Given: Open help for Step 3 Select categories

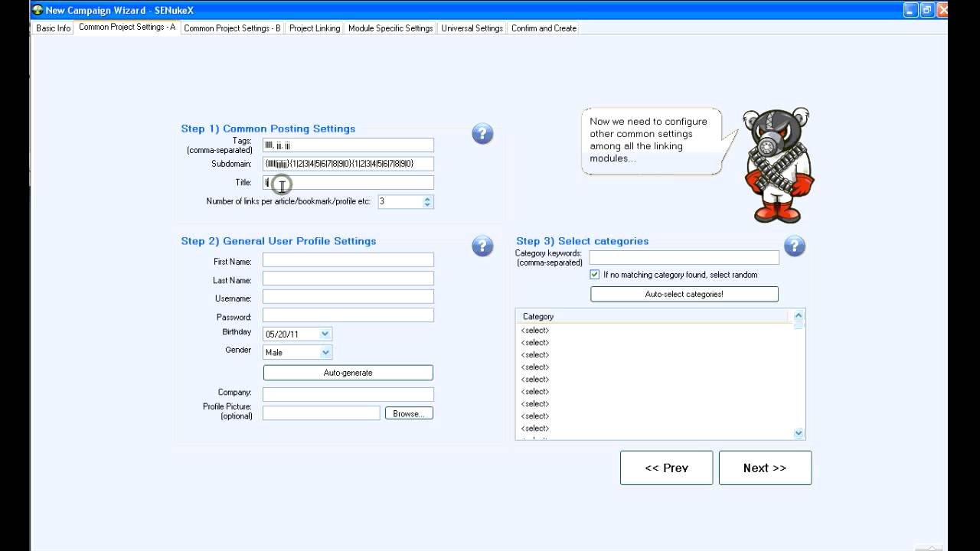Looking at the screenshot, I should (795, 246).
